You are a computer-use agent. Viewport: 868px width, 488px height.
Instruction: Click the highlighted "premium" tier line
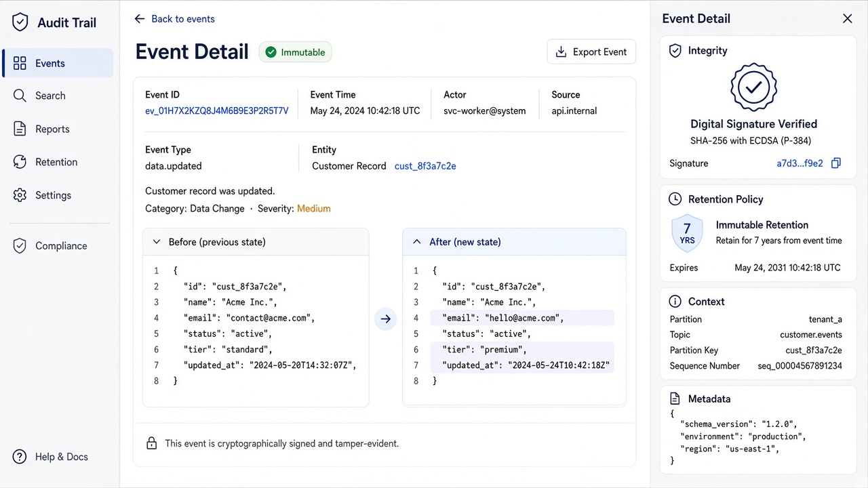coord(522,350)
